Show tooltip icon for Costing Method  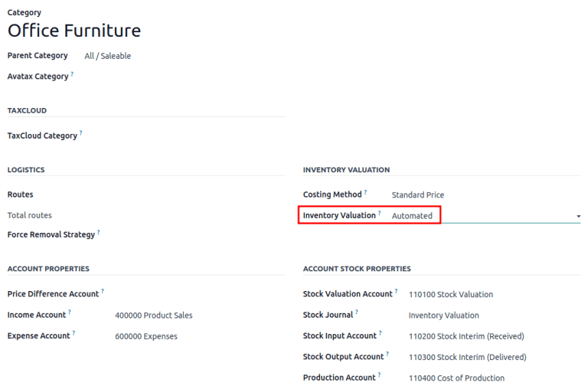(x=366, y=192)
